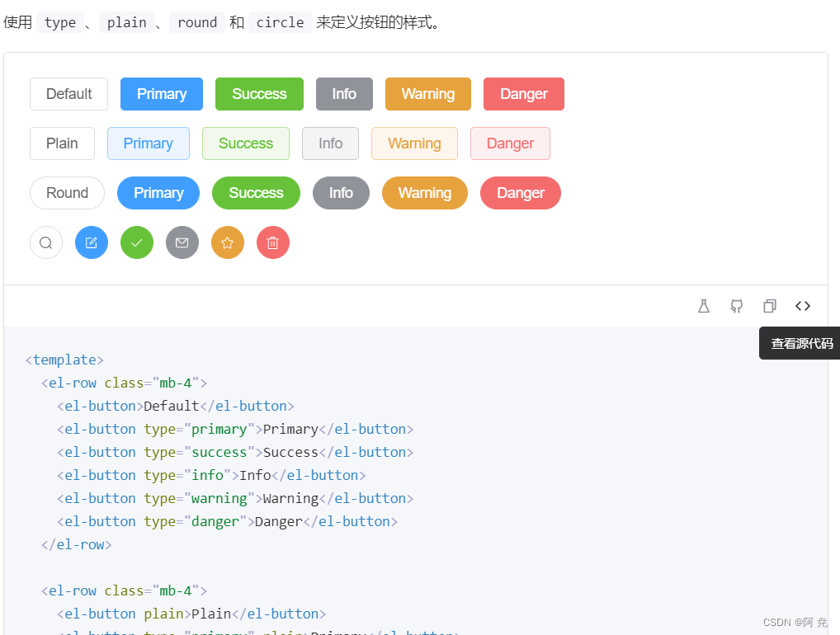Open this demo in the online playground

[704, 306]
